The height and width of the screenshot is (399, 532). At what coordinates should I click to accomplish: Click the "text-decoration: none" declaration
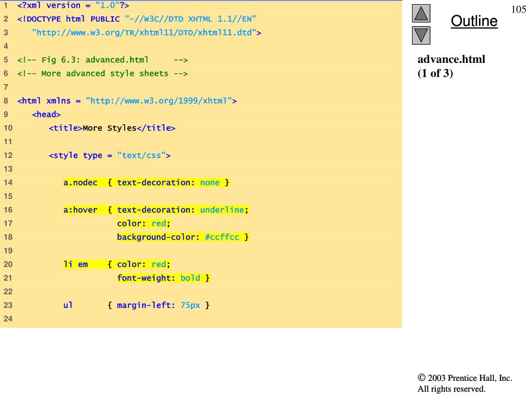(168, 182)
